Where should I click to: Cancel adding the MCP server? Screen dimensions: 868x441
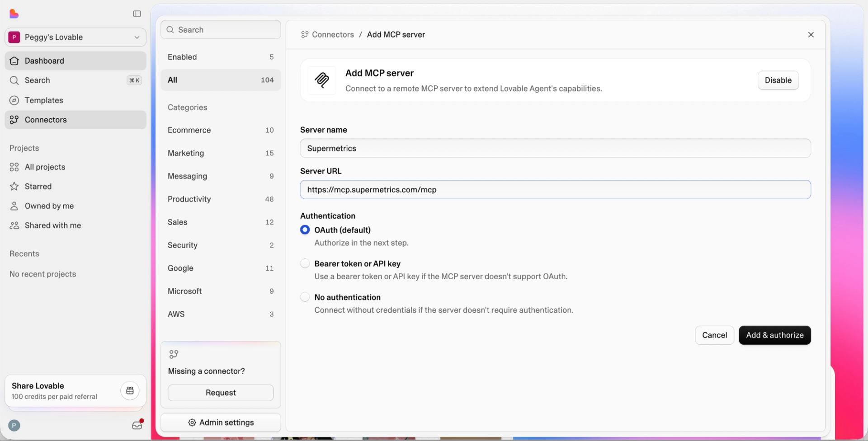[x=715, y=335]
